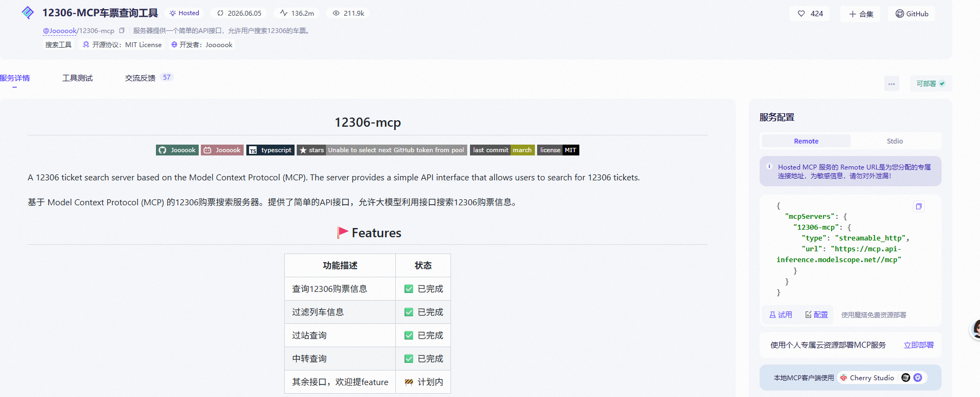The height and width of the screenshot is (397, 980).
Task: Click the ModelScope MCP logo icon
Action: (x=28, y=12)
